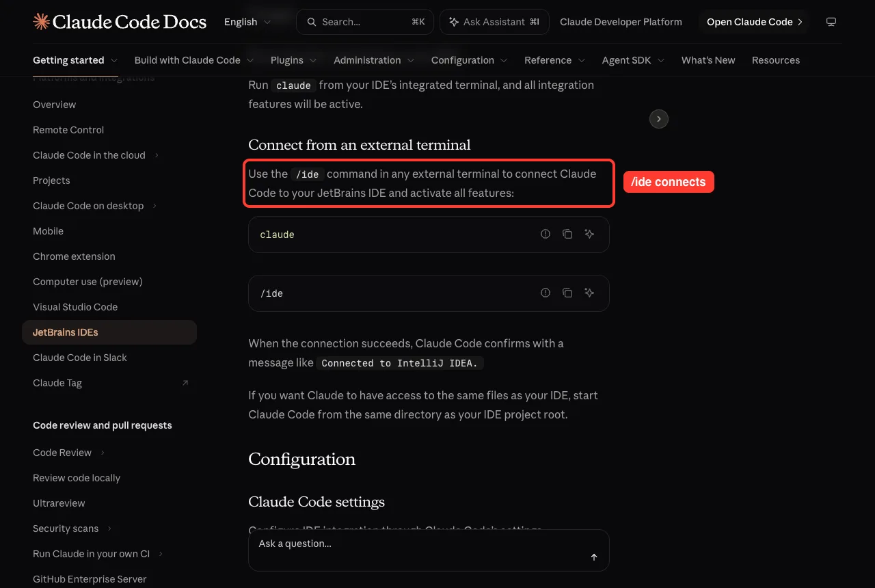Copy the /ide code block
Viewport: 875px width, 588px height.
(x=567, y=293)
